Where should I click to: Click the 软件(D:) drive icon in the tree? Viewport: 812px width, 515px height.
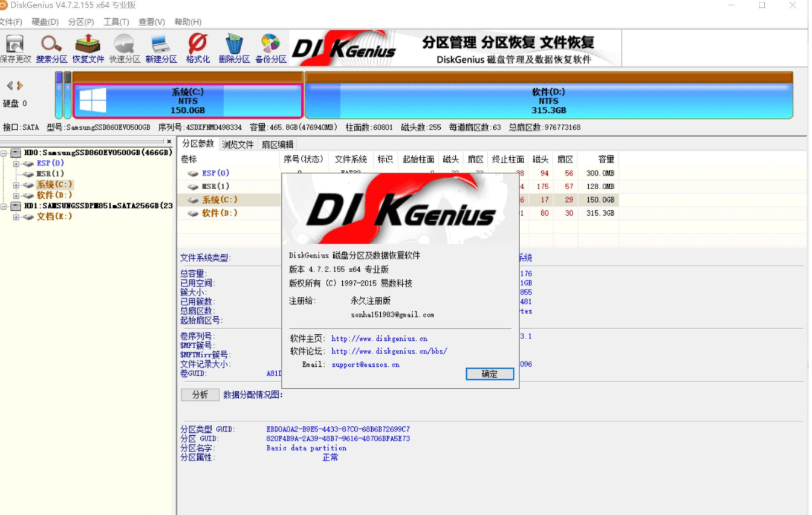[28, 196]
